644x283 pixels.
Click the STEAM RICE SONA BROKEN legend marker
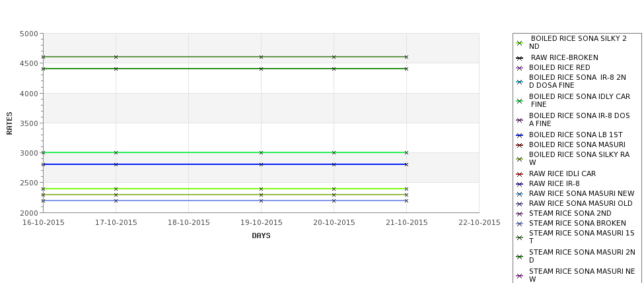[x=520, y=224]
